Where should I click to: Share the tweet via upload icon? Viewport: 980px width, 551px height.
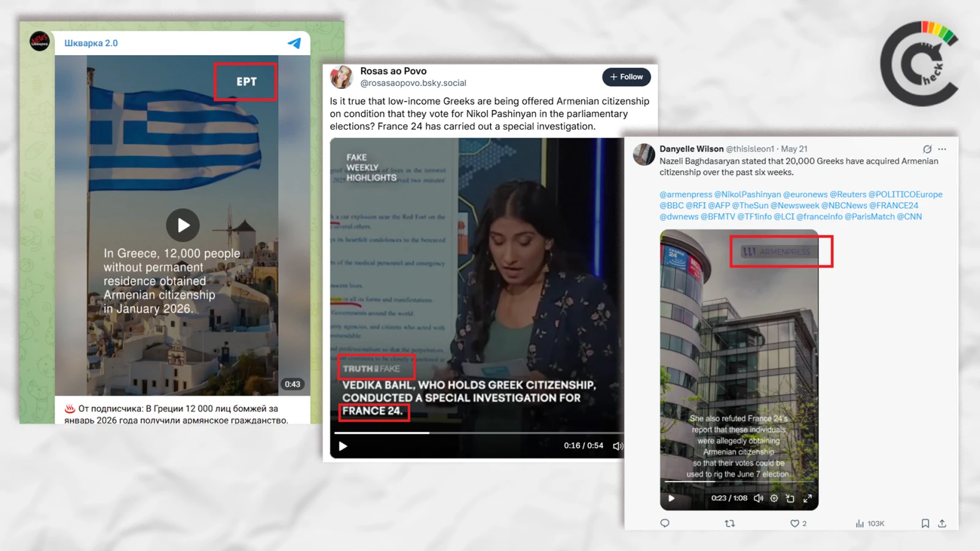click(x=942, y=523)
